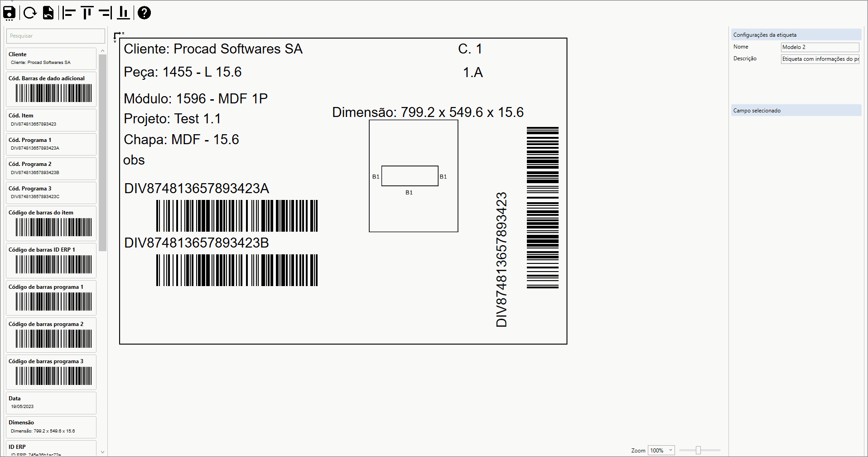This screenshot has height=457, width=868.
Task: Select the Cód. Programa 2 field card
Action: click(51, 169)
